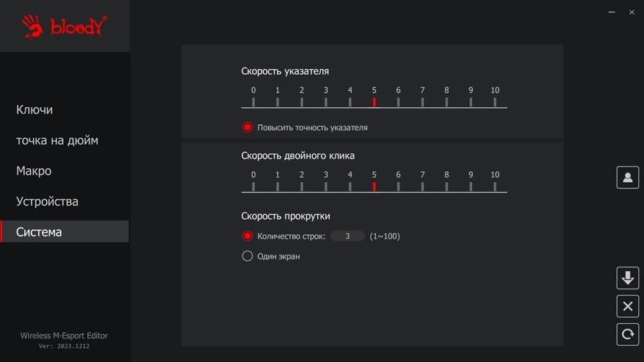Select the "Система" sidebar item

coord(39,232)
